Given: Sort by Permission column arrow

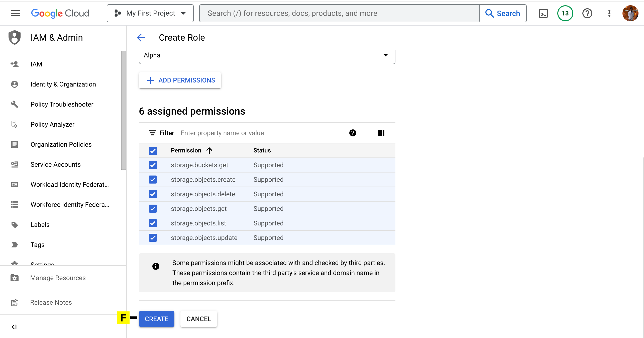Looking at the screenshot, I should (x=209, y=150).
